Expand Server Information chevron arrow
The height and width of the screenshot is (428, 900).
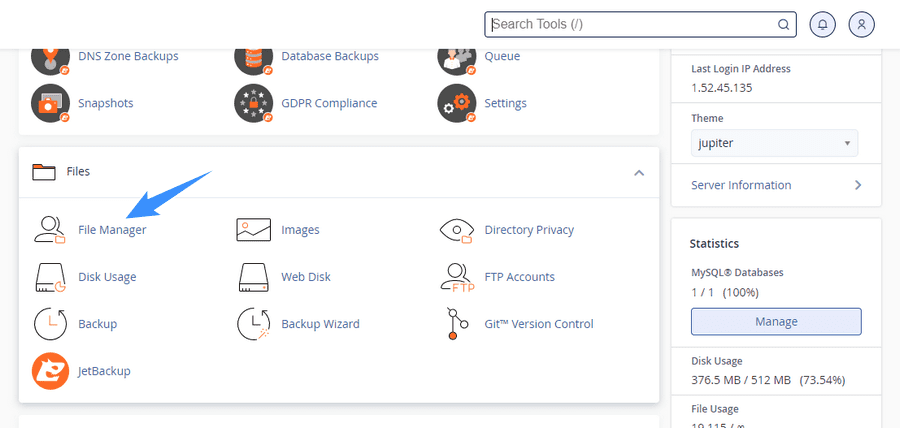pyautogui.click(x=858, y=185)
